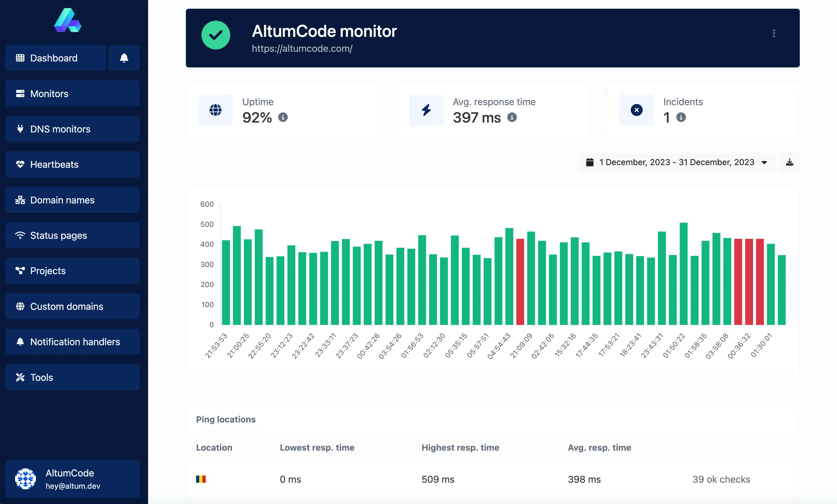This screenshot has width=837, height=504.
Task: Go to Dashboard in sidebar
Action: click(x=56, y=58)
